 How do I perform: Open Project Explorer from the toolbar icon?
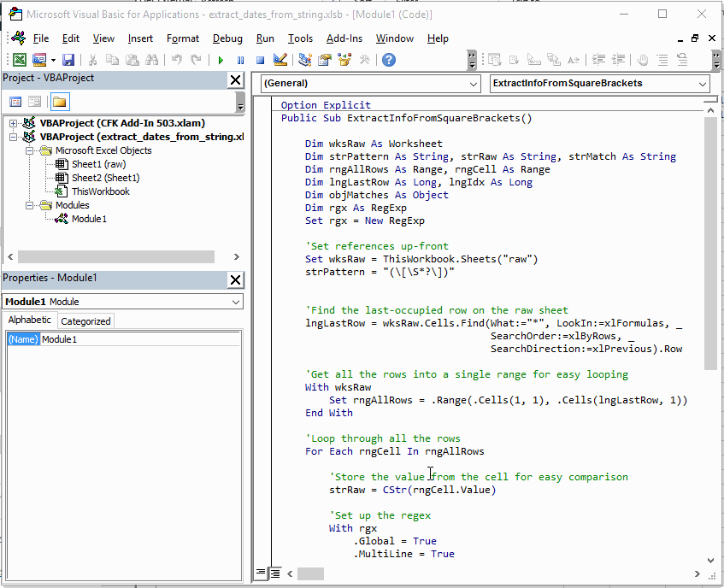click(x=305, y=60)
